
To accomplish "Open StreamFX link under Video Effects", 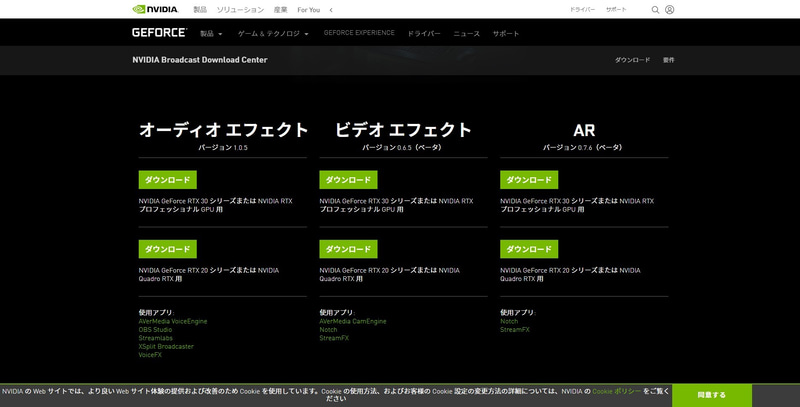I will coord(334,338).
